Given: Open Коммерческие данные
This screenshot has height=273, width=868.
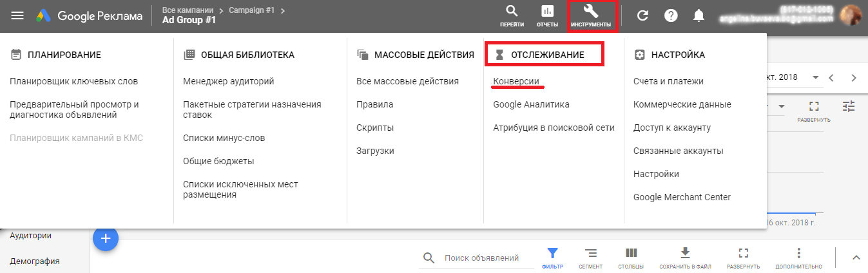Looking at the screenshot, I should [682, 104].
